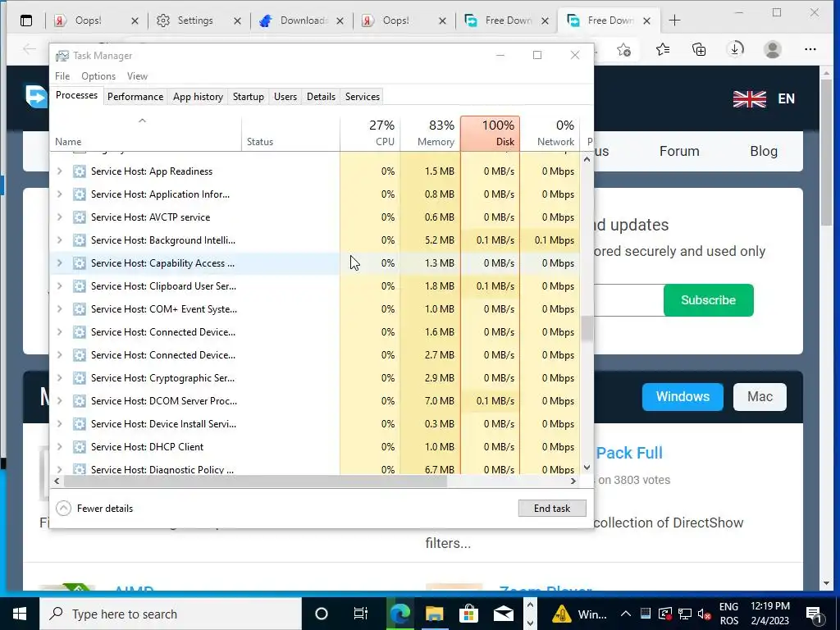Open Edge tab actions menu icon
The image size is (840, 630).
coord(25,21)
